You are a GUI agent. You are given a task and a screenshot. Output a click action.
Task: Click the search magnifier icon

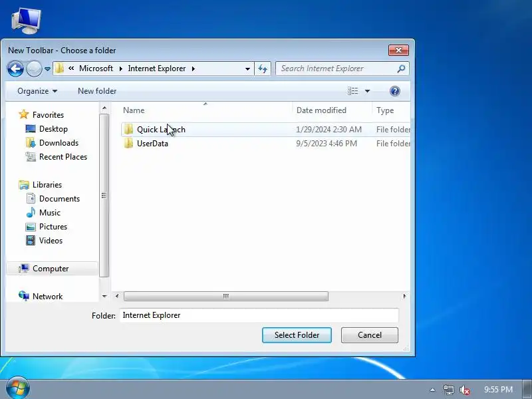401,68
